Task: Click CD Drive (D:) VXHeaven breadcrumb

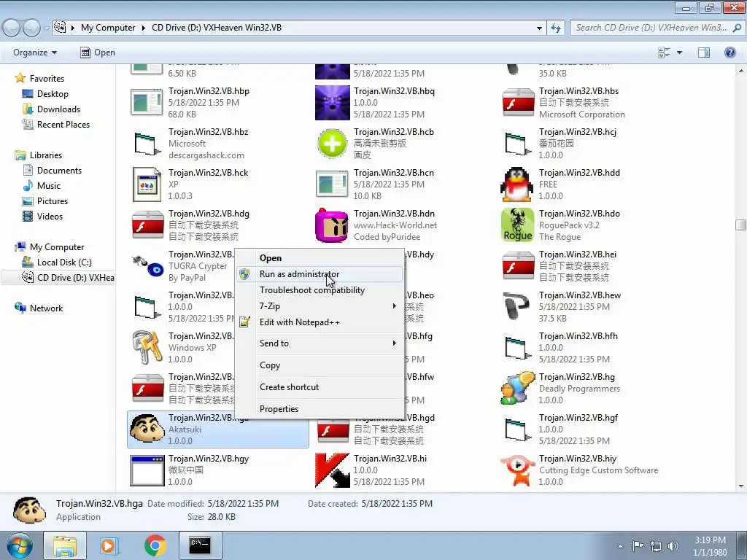Action: point(216,28)
